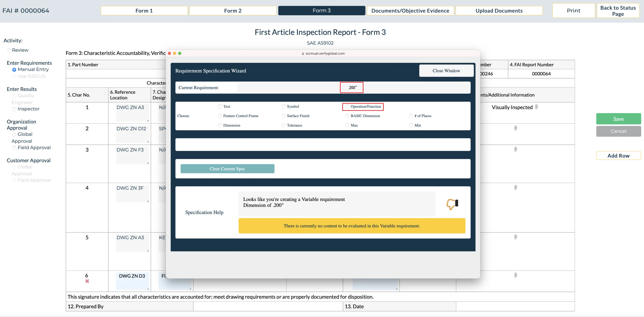
Task: Click the 13. Date cell
Action: 399,306
